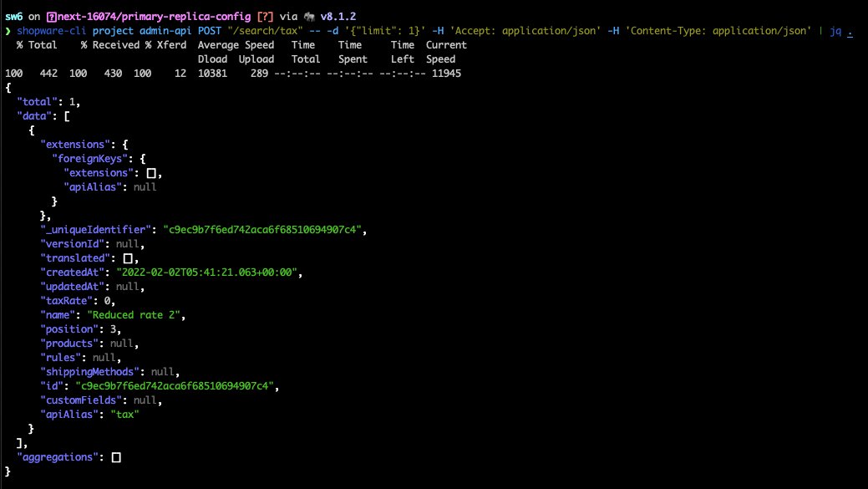Click the text "/search/tax" in the command

click(266, 31)
